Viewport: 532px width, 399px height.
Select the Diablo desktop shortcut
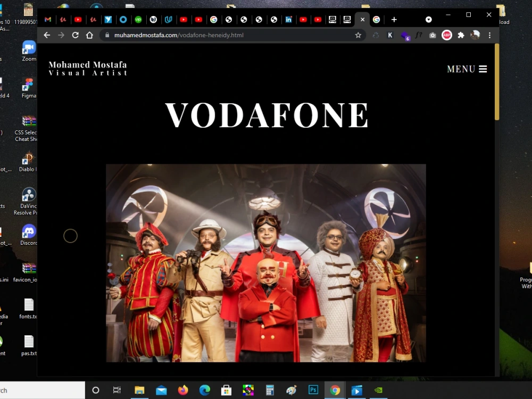pos(28,162)
